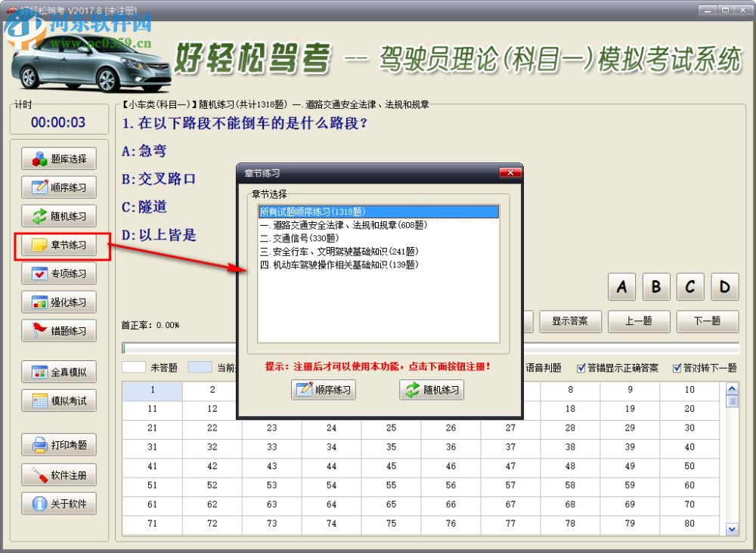Open 模拟考试 mock exam
756x553 pixels.
59,400
